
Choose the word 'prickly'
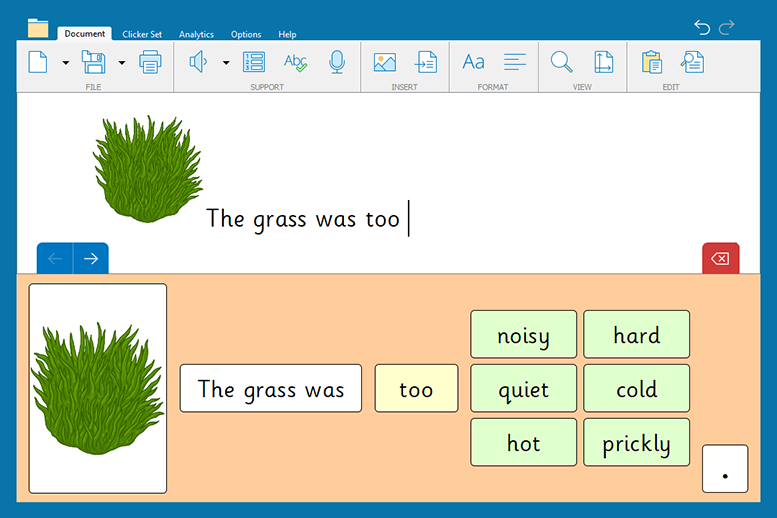[x=636, y=442]
